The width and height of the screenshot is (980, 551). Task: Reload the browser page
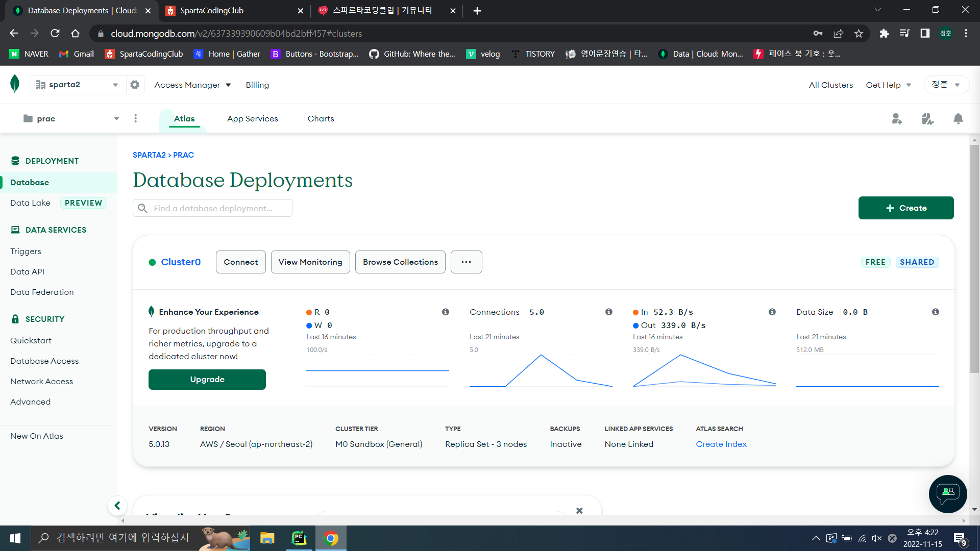[x=55, y=34]
